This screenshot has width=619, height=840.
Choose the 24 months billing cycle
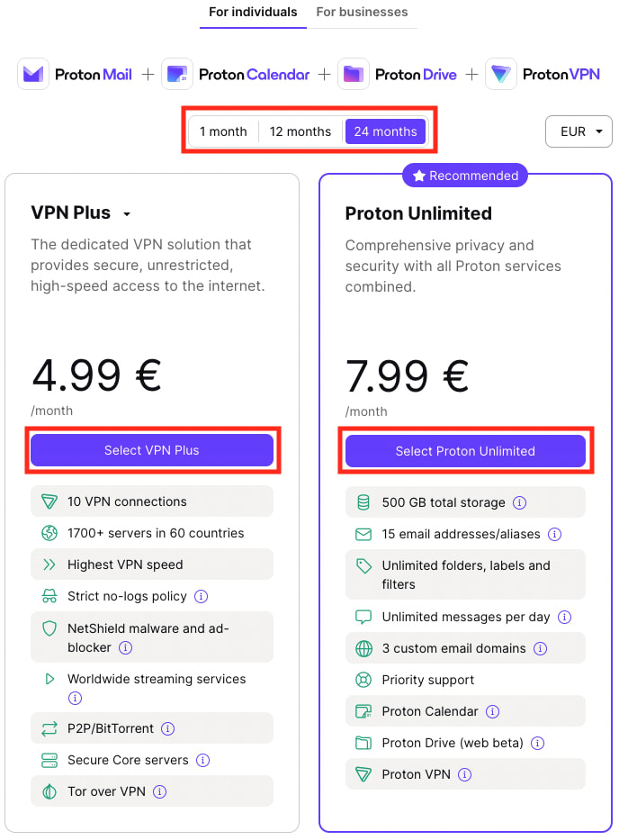(386, 131)
